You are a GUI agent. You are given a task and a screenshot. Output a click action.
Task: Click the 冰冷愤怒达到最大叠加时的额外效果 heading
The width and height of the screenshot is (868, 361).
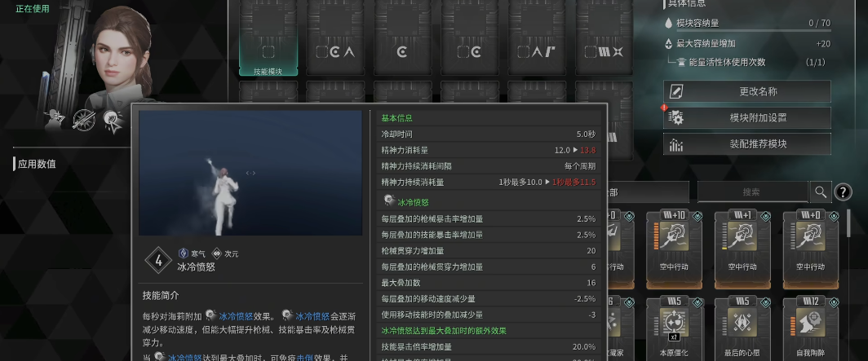(444, 331)
